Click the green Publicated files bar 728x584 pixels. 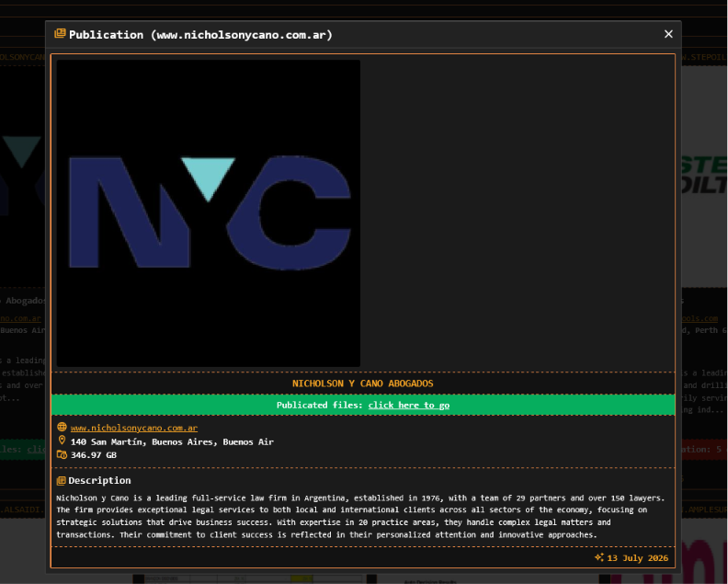(362, 405)
